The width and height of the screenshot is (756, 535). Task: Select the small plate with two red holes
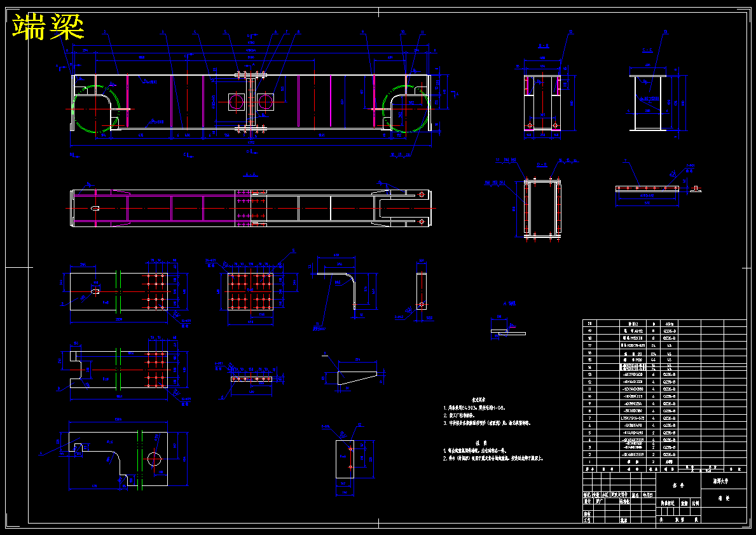point(345,459)
